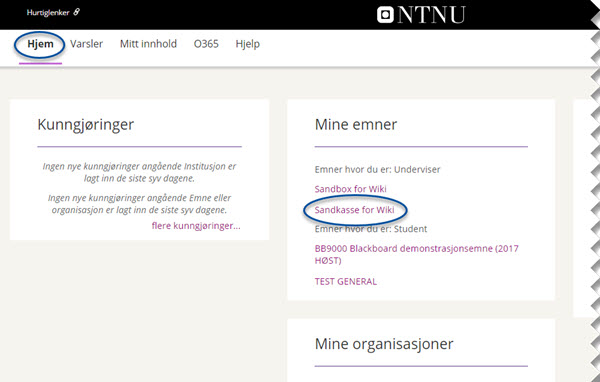Select the Hjem tab

click(x=40, y=44)
